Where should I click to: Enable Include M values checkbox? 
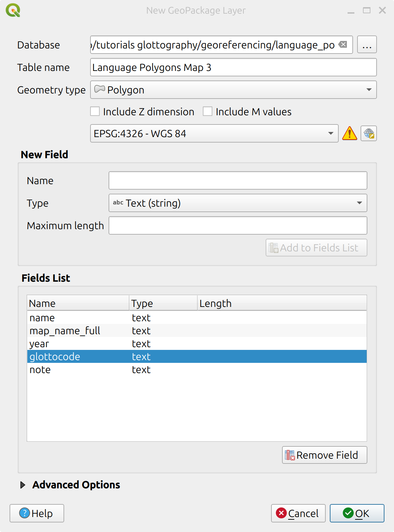[x=208, y=112]
